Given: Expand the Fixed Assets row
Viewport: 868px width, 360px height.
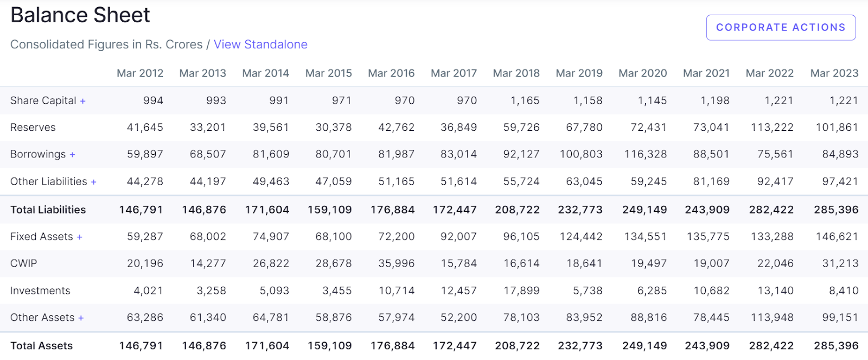Looking at the screenshot, I should (79, 237).
